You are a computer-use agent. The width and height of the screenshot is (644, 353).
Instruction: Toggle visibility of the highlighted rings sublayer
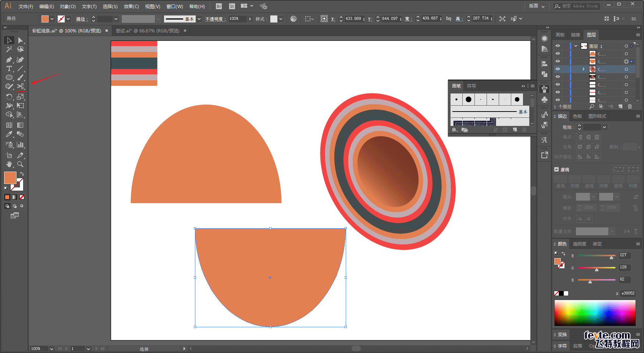[x=558, y=69]
